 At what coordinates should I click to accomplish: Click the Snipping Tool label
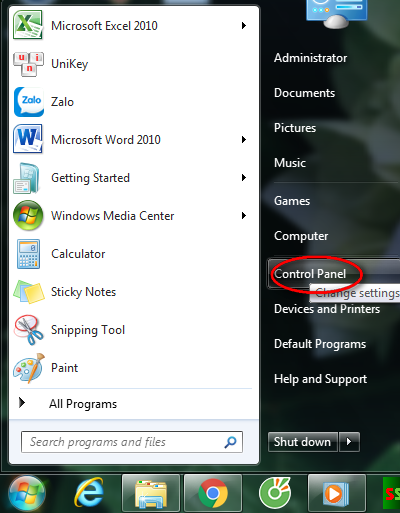point(88,330)
